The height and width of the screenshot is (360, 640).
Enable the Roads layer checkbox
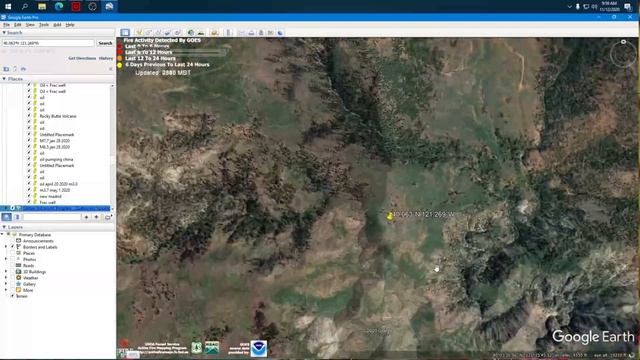click(13, 265)
